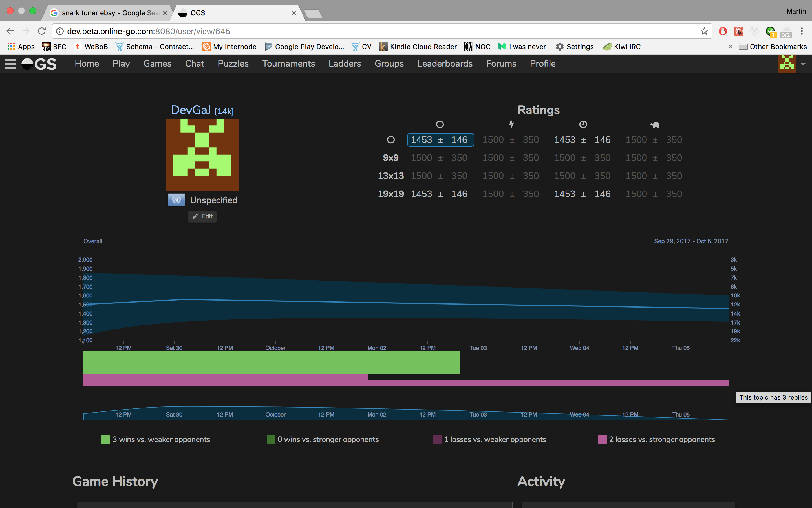Select the overall board size row icon
812x508 pixels.
click(391, 140)
